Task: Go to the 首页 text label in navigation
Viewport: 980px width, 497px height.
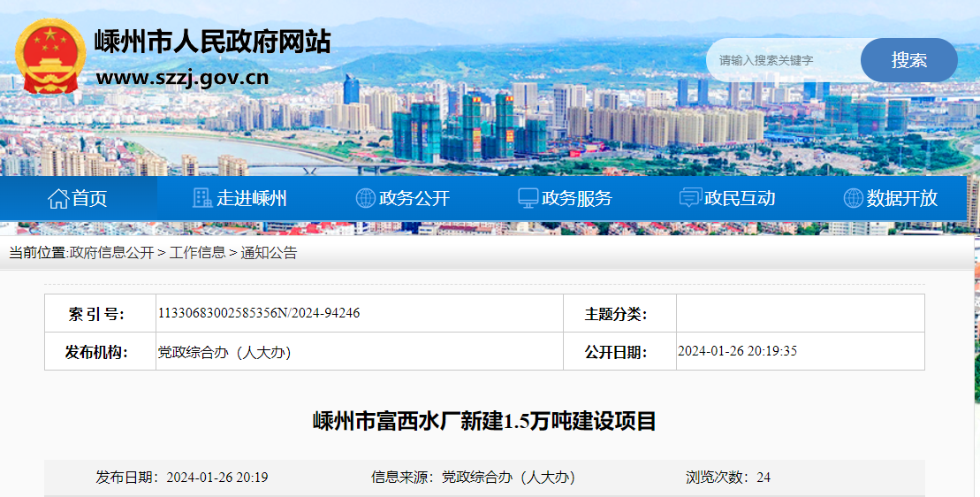Action: [89, 198]
